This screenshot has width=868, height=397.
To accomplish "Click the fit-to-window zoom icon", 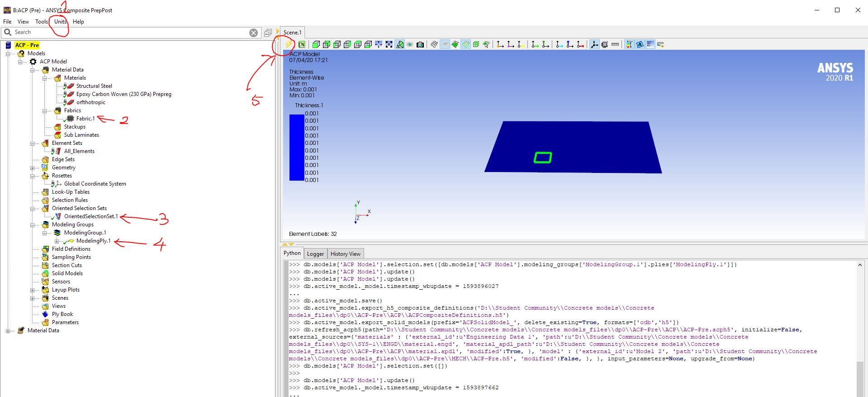I will point(389,44).
